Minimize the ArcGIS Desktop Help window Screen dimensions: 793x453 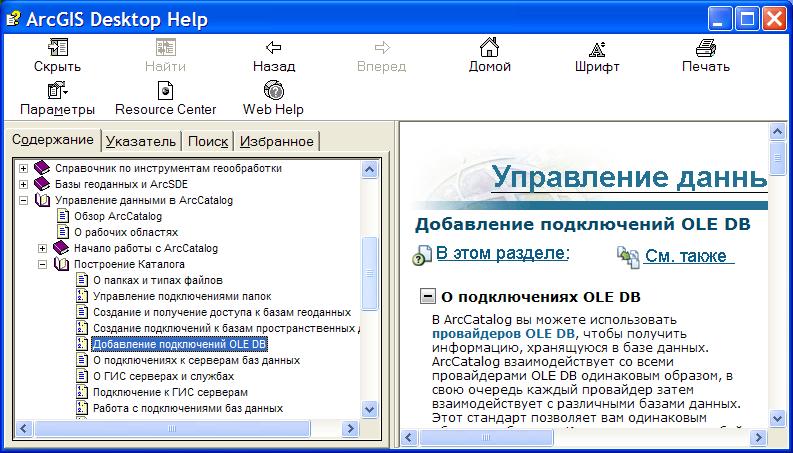point(721,20)
